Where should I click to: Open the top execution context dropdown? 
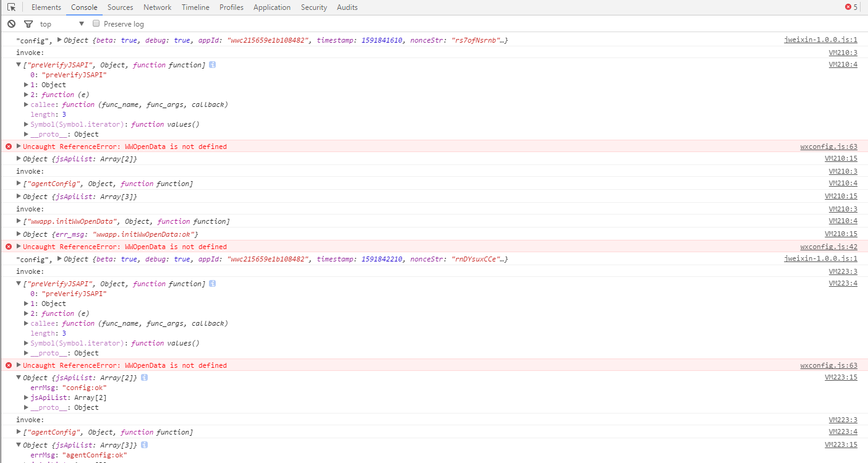tap(62, 24)
